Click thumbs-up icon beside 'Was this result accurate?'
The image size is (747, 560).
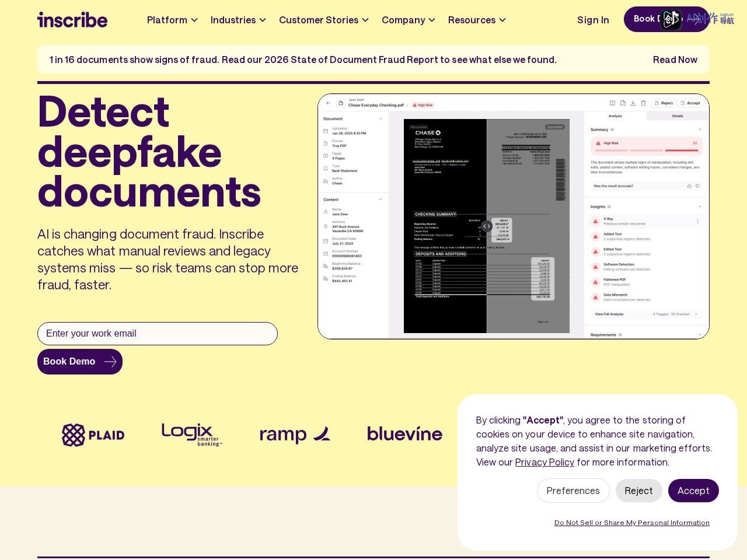(x=689, y=186)
